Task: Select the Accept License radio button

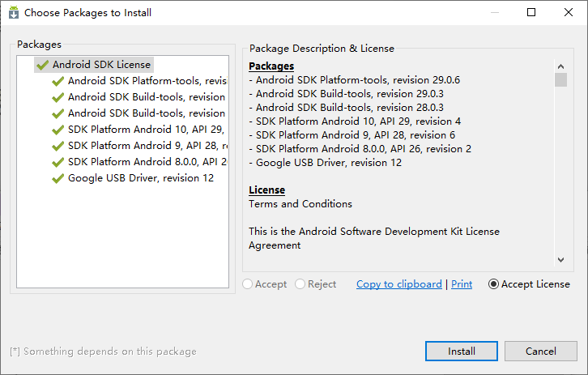Action: [529, 284]
